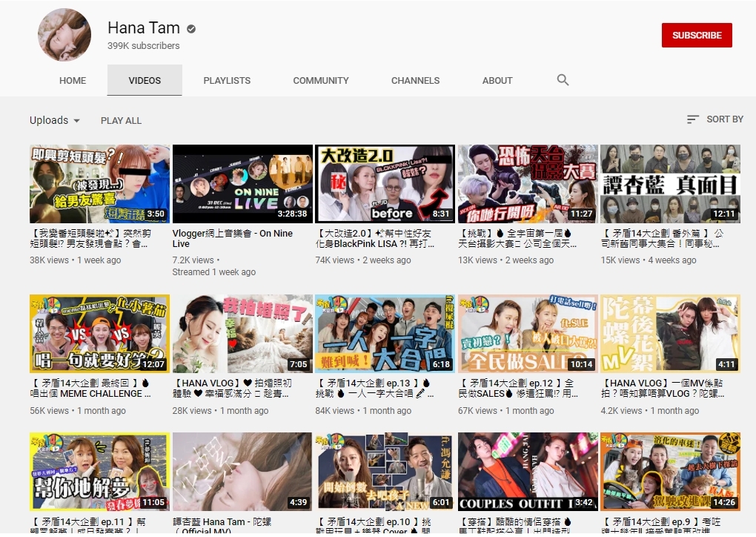Click the Vlogger On Nine Live video title
The height and width of the screenshot is (537, 756).
click(x=232, y=238)
